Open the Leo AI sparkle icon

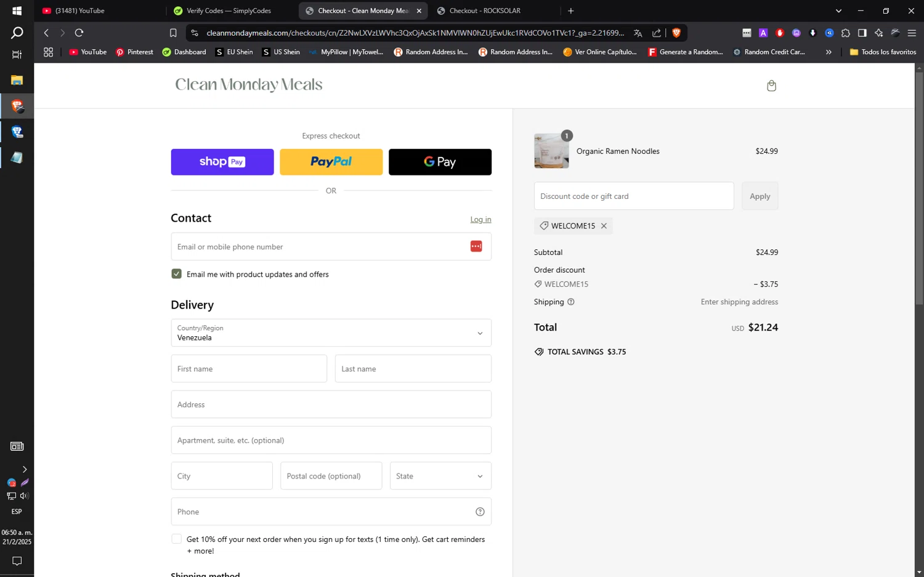pos(879,33)
